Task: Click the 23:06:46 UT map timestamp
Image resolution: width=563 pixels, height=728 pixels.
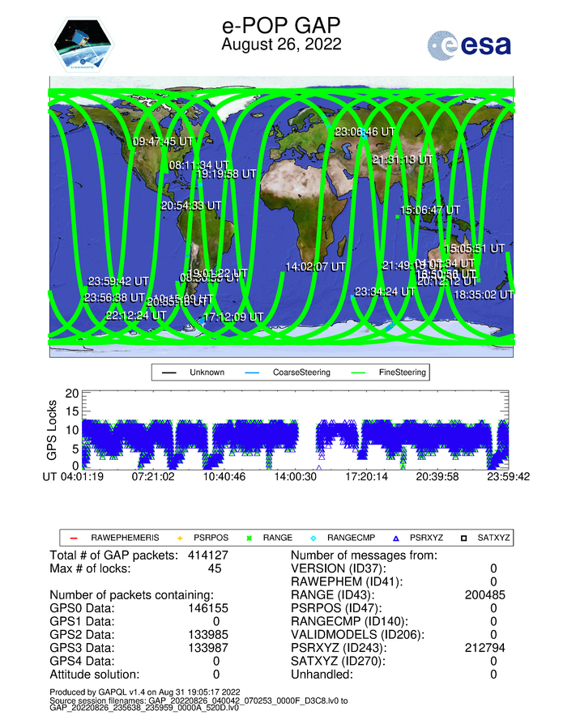Action: click(365, 131)
